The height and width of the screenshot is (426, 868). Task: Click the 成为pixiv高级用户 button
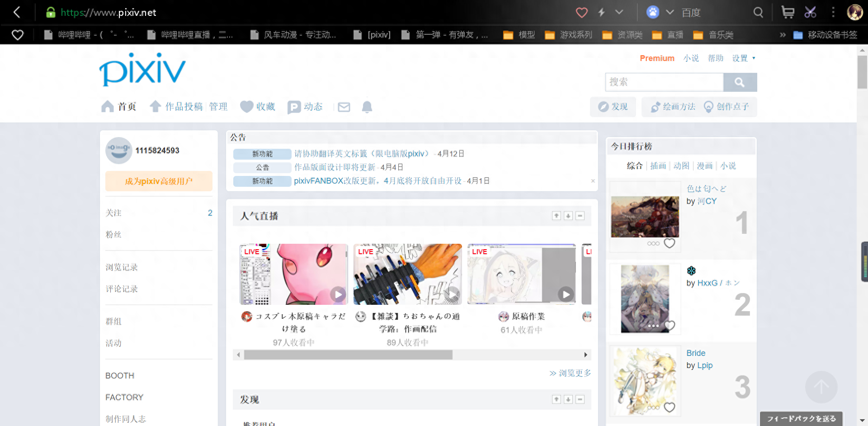tap(159, 181)
